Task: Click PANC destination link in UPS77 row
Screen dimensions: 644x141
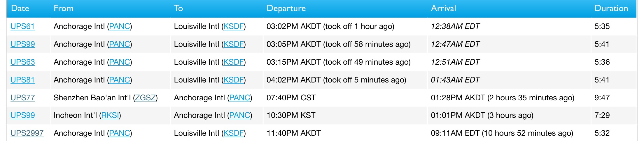Action: (240, 98)
